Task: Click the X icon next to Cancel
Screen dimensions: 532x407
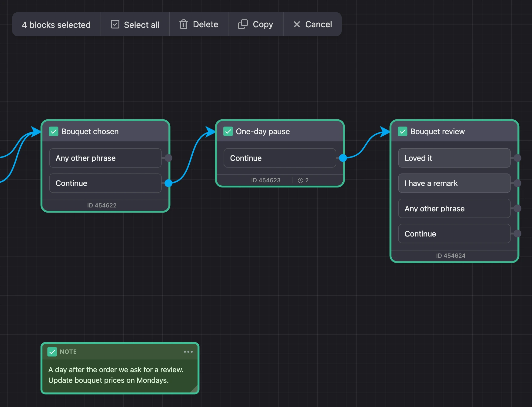Action: coord(297,24)
